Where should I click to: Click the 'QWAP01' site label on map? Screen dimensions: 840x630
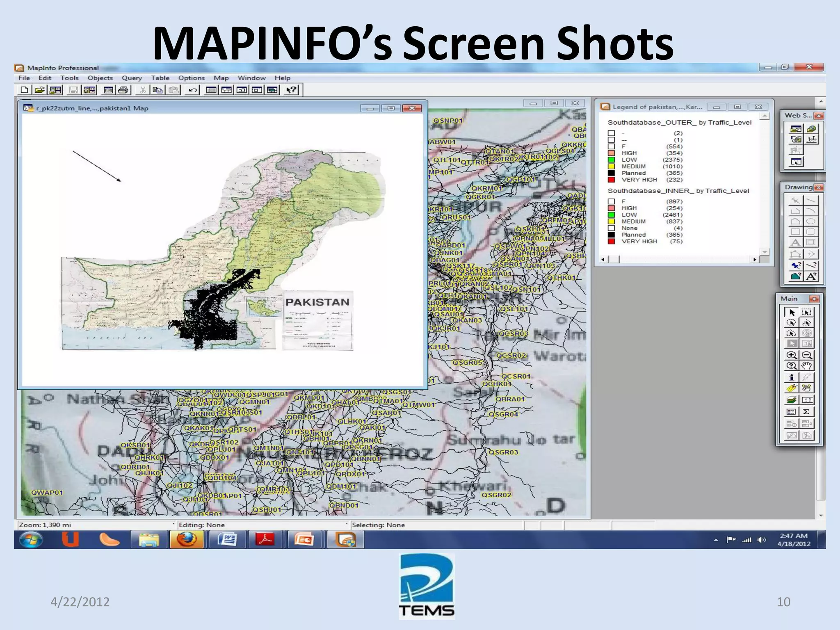pos(47,493)
